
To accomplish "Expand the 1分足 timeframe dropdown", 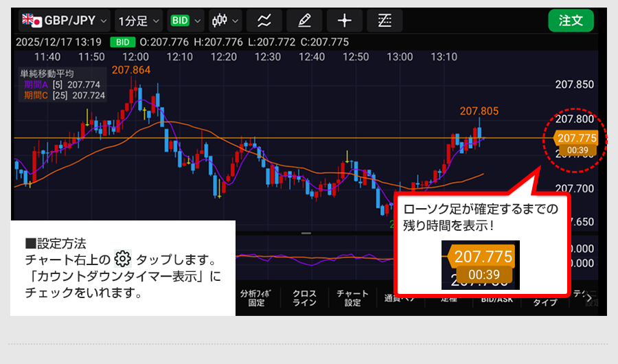I will pos(138,21).
